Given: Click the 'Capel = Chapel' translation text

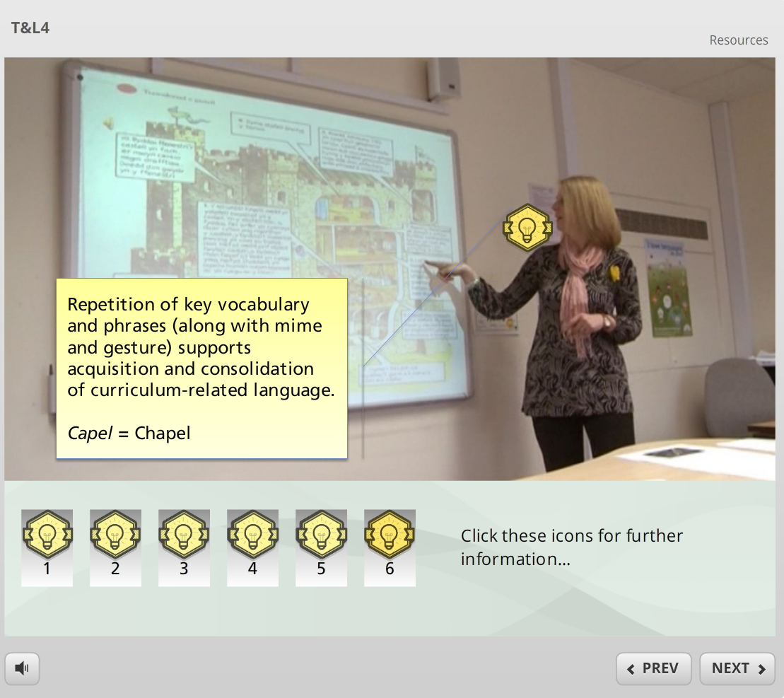Looking at the screenshot, I should pos(129,433).
